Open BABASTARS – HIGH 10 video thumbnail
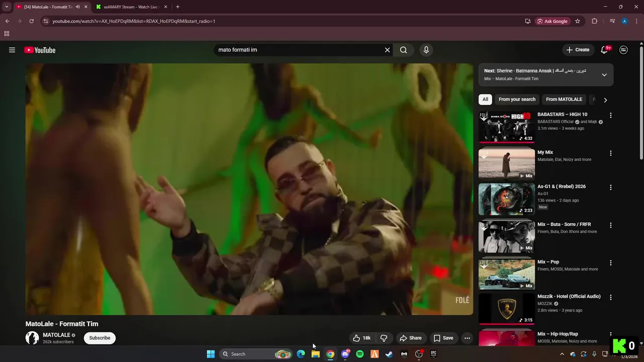Image resolution: width=644 pixels, height=362 pixels. (x=507, y=127)
